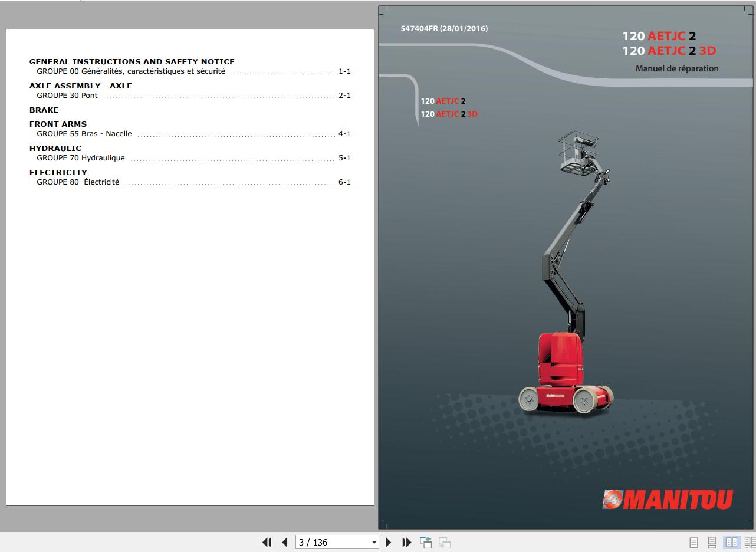Click the document number 547404FR (28/01/2016)
The image size is (756, 552).
(x=444, y=28)
